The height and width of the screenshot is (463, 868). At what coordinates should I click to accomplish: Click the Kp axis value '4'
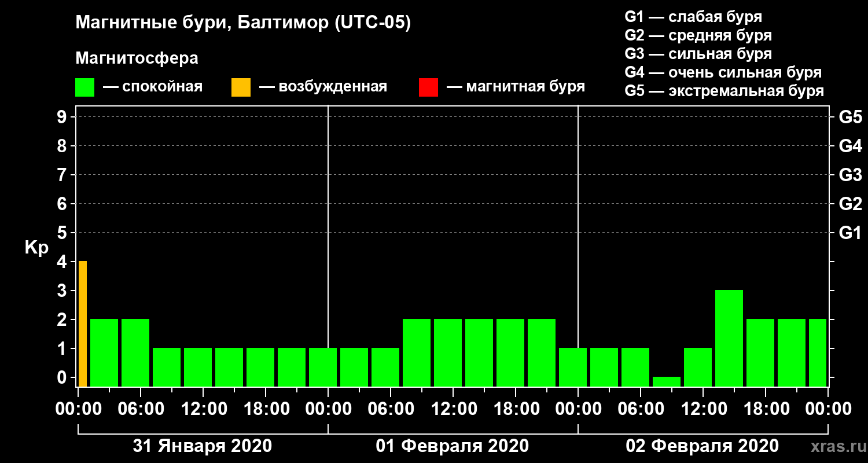(62, 262)
